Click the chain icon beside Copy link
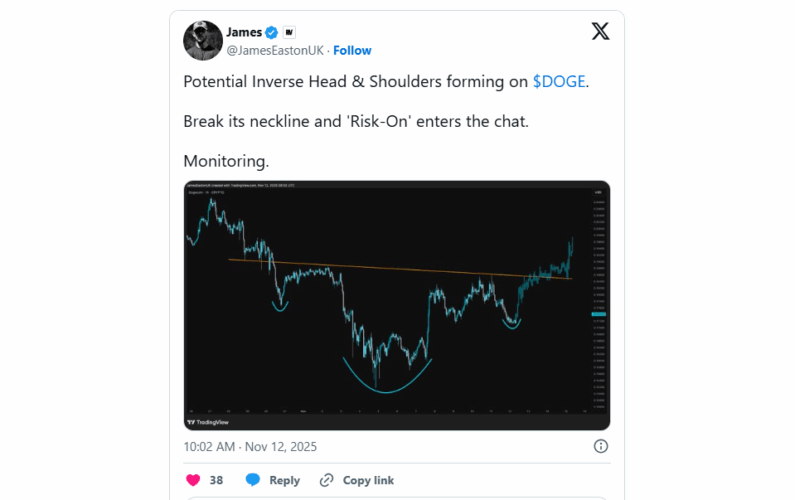The height and width of the screenshot is (500, 795). pyautogui.click(x=326, y=480)
